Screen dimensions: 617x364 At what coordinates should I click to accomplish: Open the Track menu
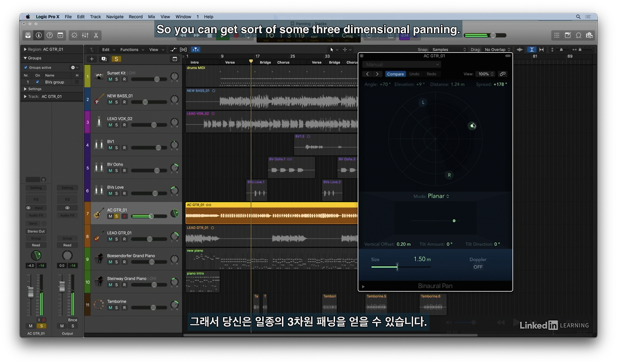click(95, 16)
